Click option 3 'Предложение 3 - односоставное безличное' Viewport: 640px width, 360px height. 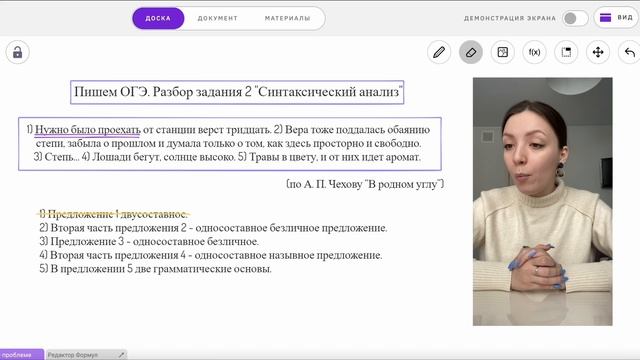149,241
